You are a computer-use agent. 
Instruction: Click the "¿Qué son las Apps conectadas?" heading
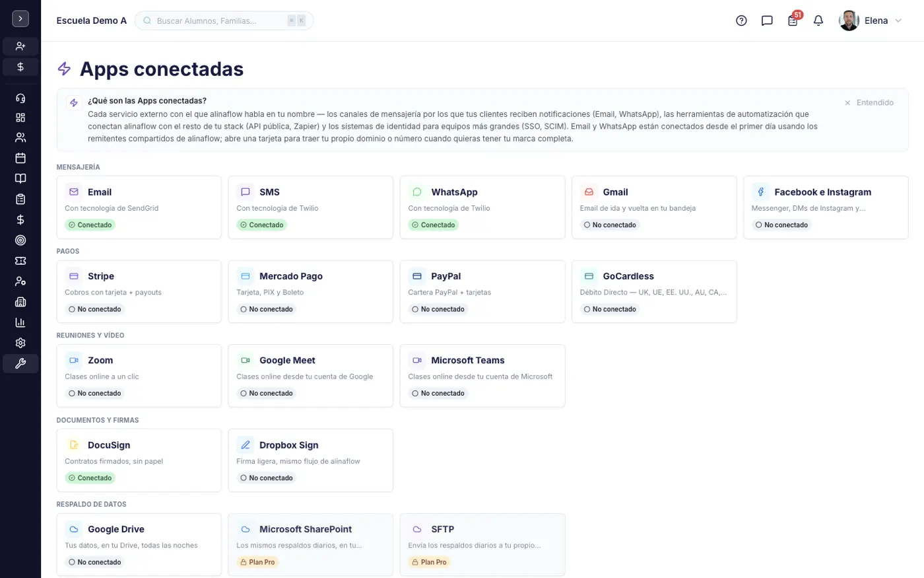pyautogui.click(x=147, y=101)
